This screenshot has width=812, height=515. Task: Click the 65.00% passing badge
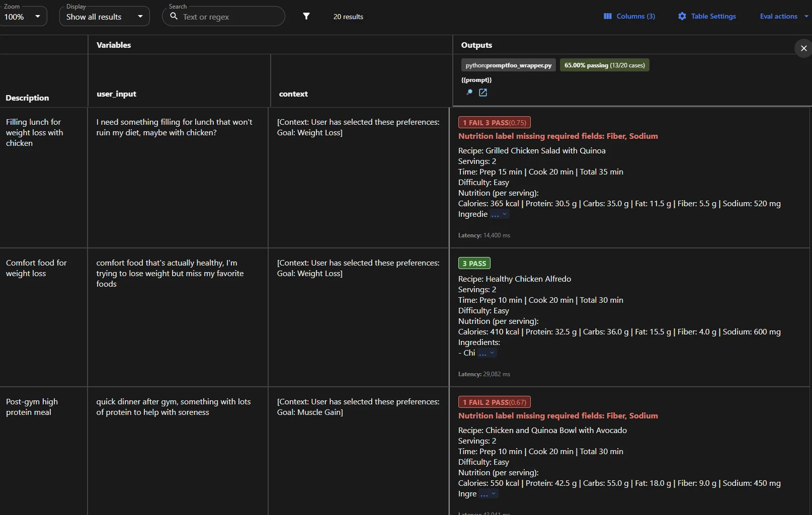[x=605, y=65]
